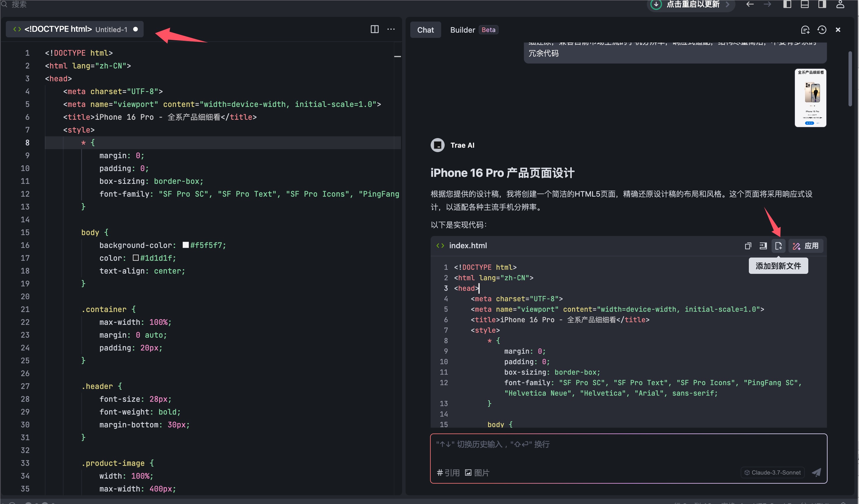This screenshot has width=859, height=504.
Task: Click html file icon on editor tab
Action: [x=17, y=29]
